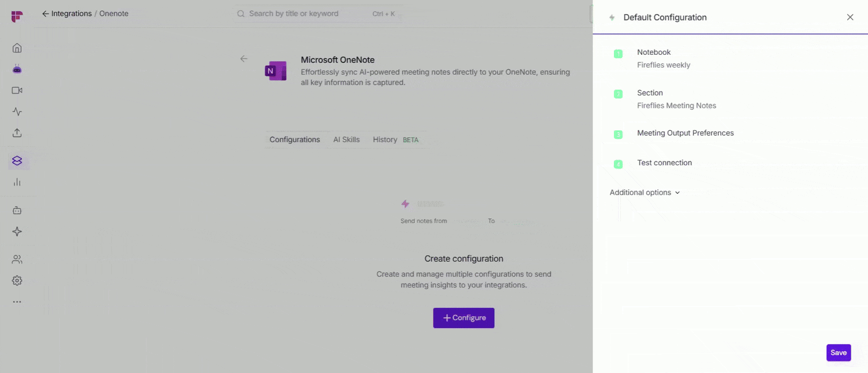Expand Meeting Output Preferences step

click(x=730, y=134)
